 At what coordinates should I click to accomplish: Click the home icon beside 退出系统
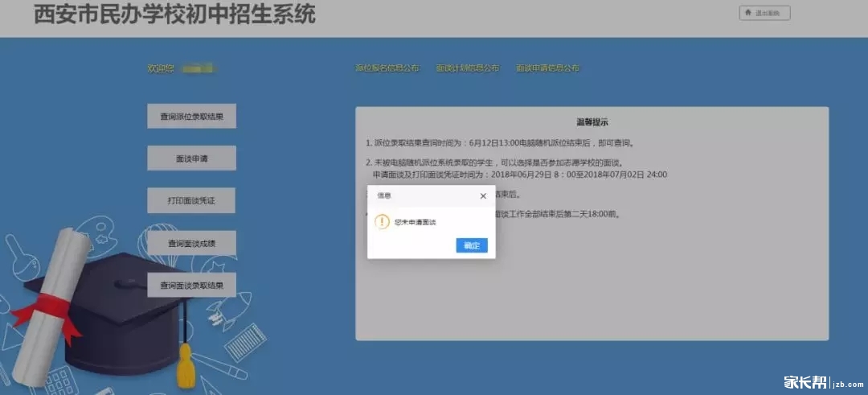[748, 13]
